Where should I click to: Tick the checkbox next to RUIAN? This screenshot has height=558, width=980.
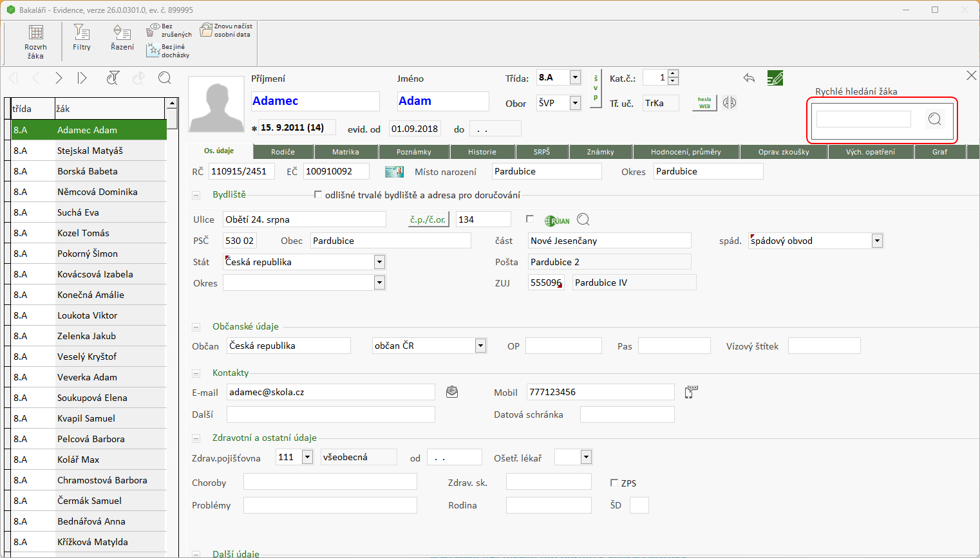[x=530, y=219]
